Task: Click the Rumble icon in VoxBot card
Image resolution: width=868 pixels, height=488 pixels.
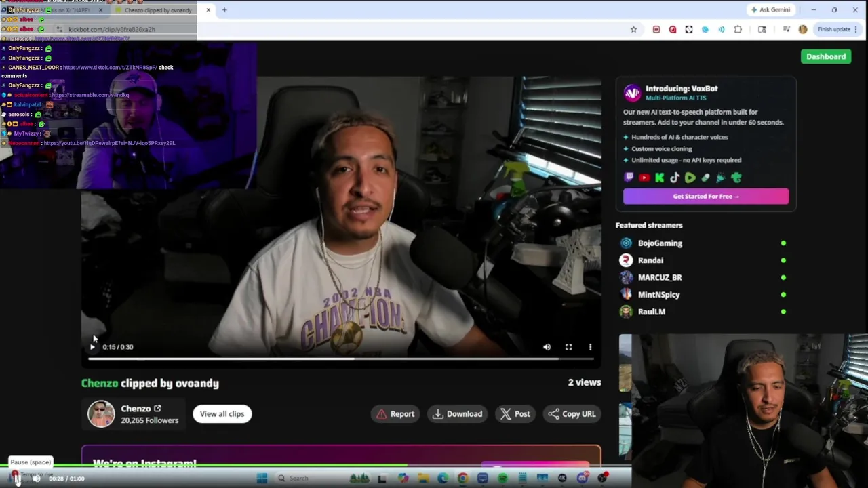Action: 690,178
